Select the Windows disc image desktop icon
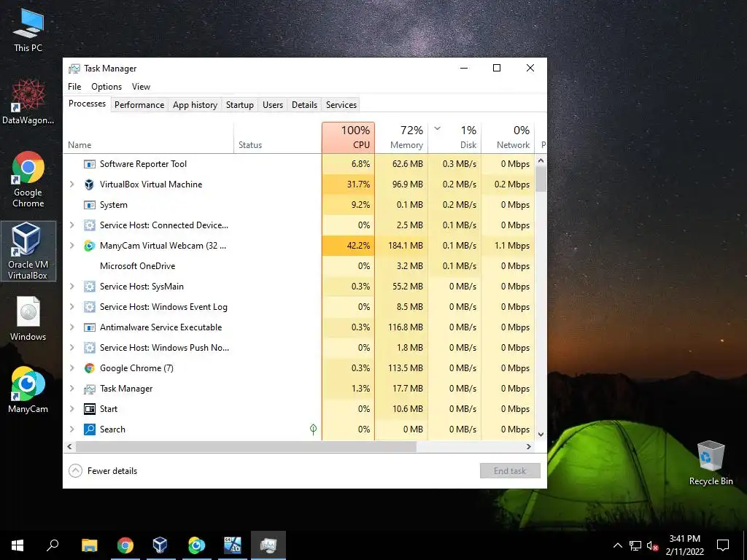Image resolution: width=747 pixels, height=560 pixels. (x=28, y=319)
